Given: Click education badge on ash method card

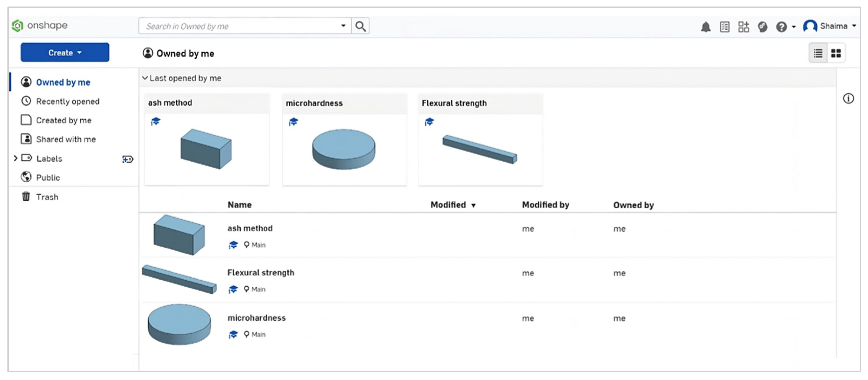Looking at the screenshot, I should pyautogui.click(x=156, y=121).
